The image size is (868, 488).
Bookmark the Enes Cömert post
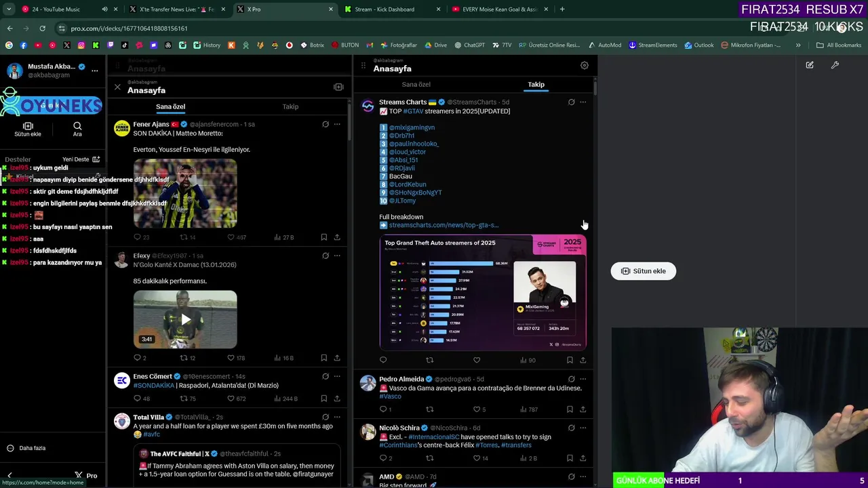[323, 399]
